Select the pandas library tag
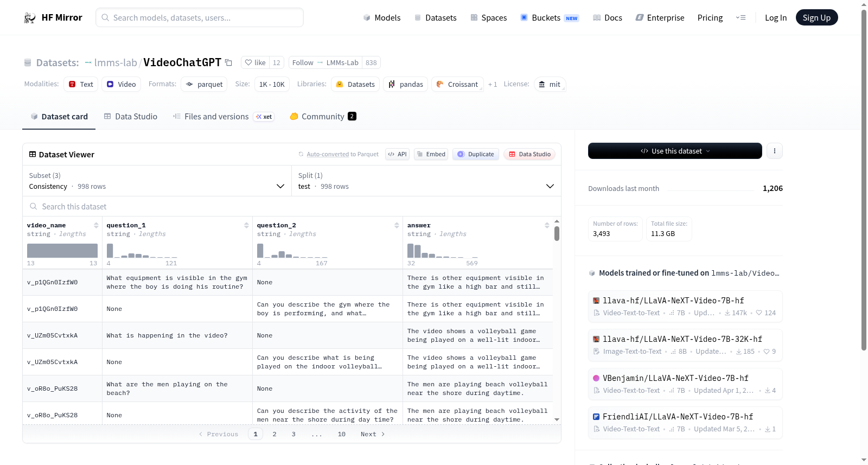This screenshot has width=868, height=465. (x=406, y=84)
